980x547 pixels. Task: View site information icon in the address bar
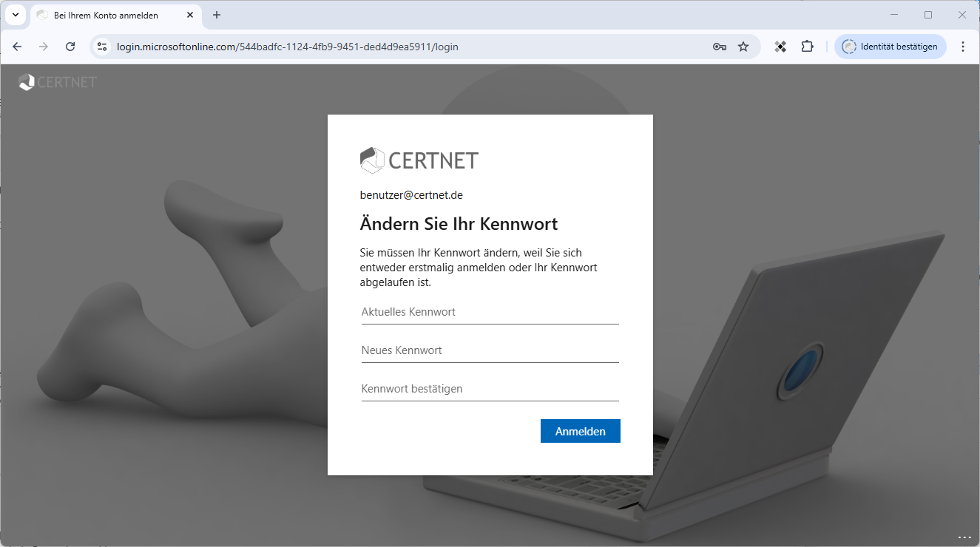click(x=103, y=47)
